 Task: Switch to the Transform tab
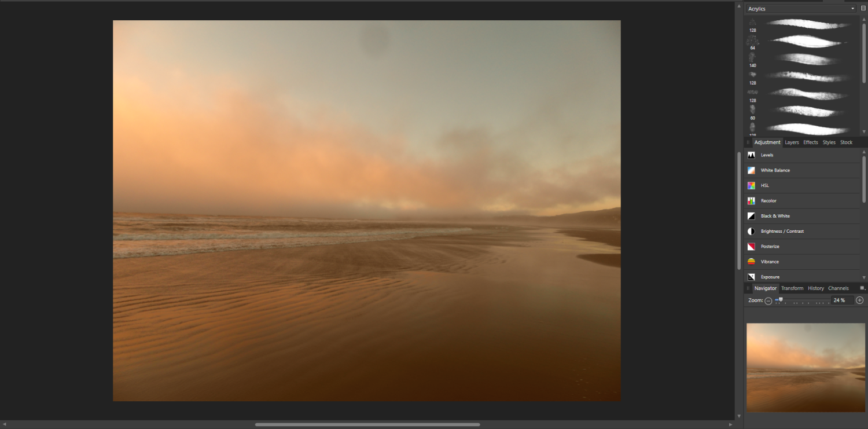pyautogui.click(x=792, y=288)
